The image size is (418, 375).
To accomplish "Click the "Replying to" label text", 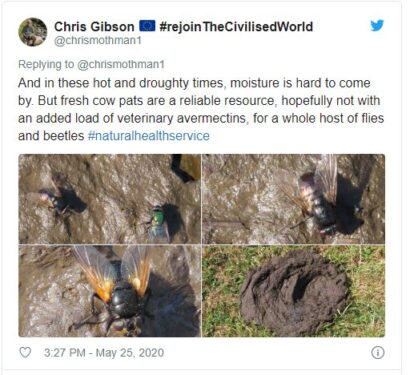I will coord(46,64).
